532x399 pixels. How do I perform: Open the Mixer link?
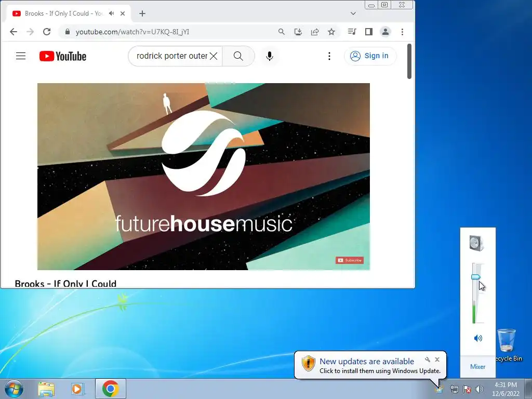point(478,366)
